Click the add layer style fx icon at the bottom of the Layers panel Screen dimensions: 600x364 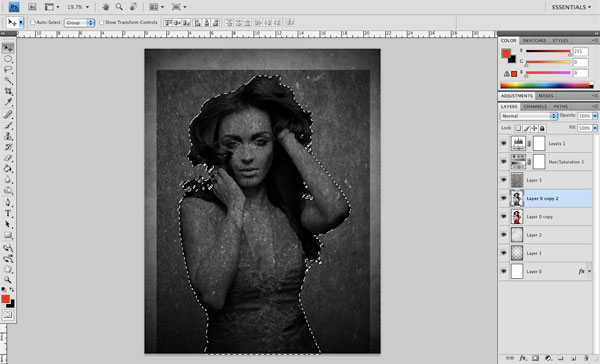[x=522, y=358]
